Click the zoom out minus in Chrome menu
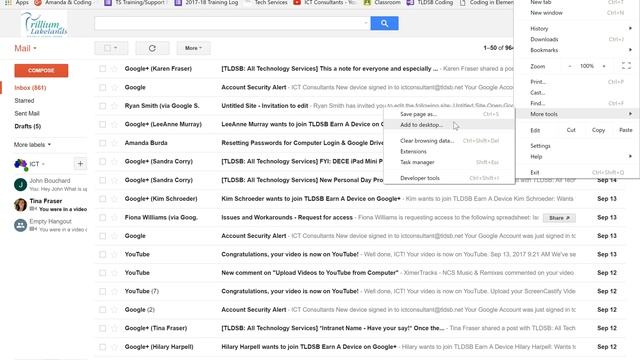 tap(569, 66)
